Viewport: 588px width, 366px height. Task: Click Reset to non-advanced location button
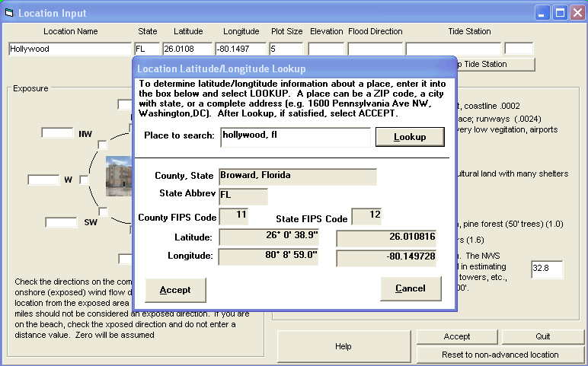pyautogui.click(x=500, y=355)
